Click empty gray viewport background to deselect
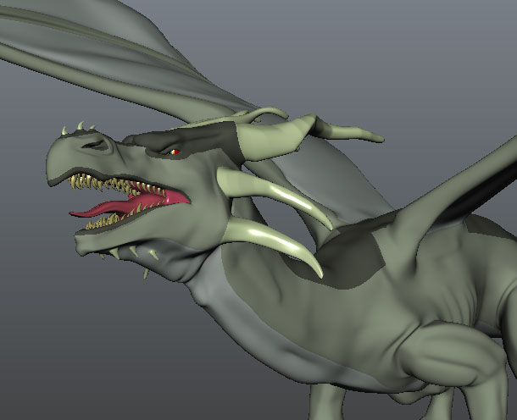 click(x=51, y=339)
